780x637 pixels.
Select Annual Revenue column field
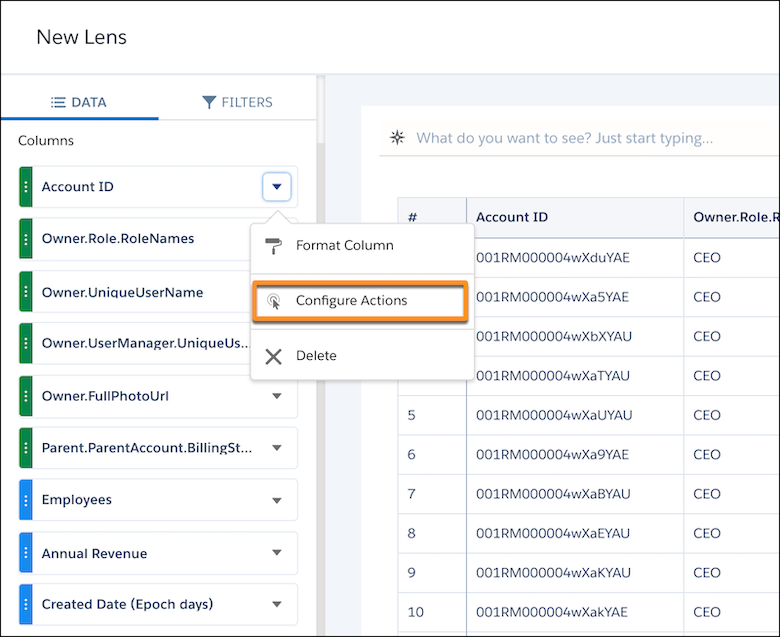click(159, 553)
